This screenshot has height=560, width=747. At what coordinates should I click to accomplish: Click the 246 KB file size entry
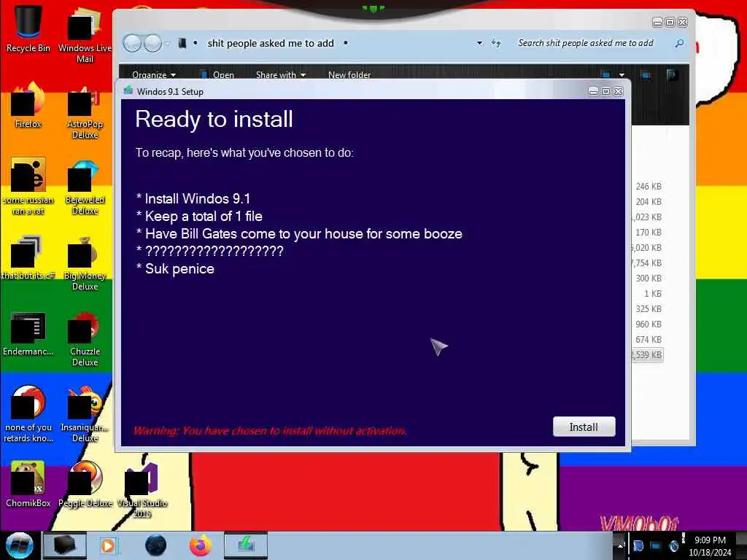(x=649, y=186)
